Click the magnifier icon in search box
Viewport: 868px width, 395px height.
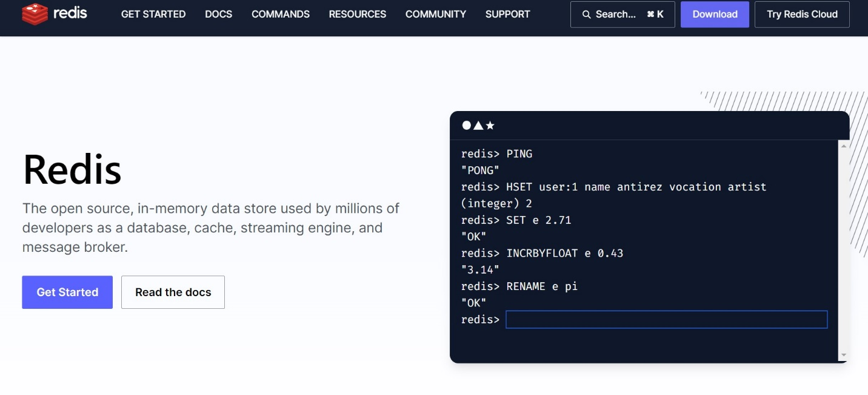pos(586,15)
